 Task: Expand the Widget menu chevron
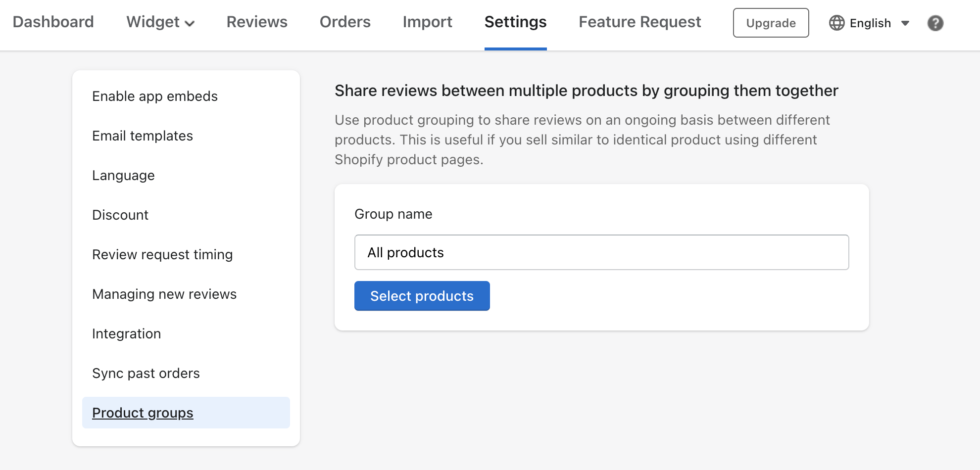(190, 23)
